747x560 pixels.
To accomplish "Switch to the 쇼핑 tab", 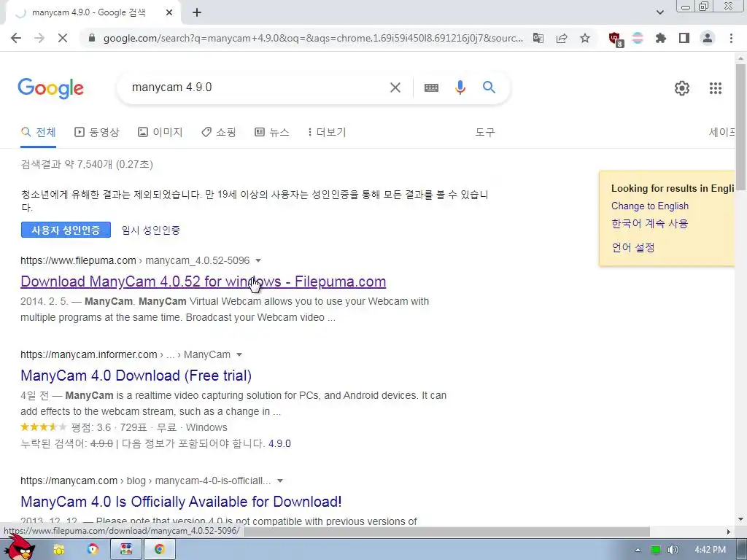I will click(219, 133).
